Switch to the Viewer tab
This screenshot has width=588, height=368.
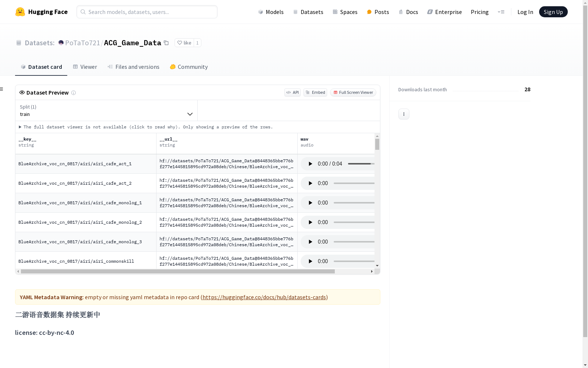85,67
